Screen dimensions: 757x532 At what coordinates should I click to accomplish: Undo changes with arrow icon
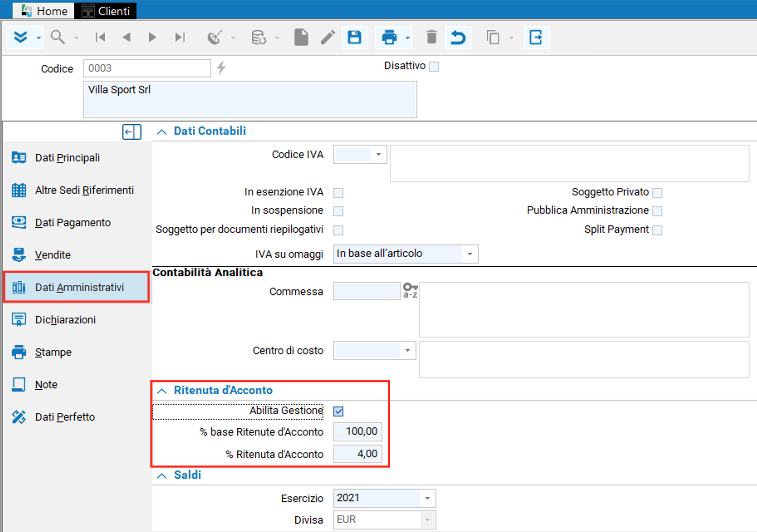(458, 37)
